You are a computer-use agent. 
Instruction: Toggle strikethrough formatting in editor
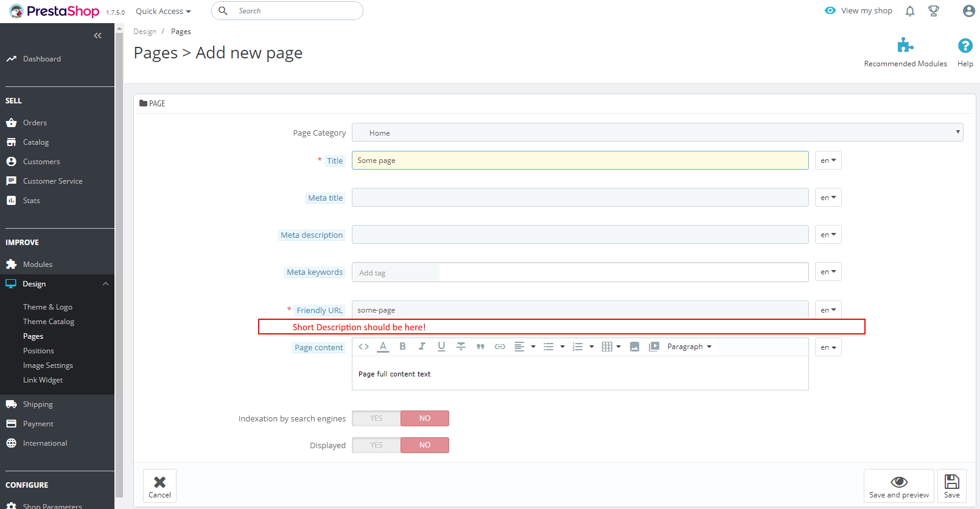coord(461,347)
